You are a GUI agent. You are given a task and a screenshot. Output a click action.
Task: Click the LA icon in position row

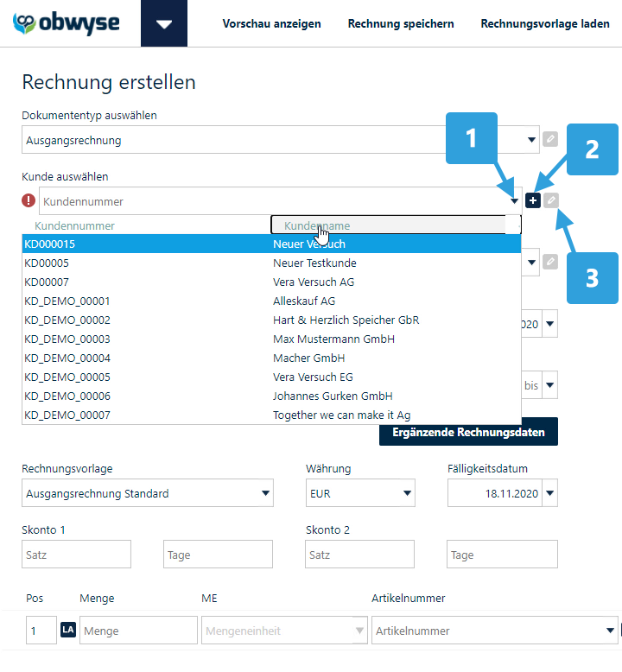click(x=68, y=630)
